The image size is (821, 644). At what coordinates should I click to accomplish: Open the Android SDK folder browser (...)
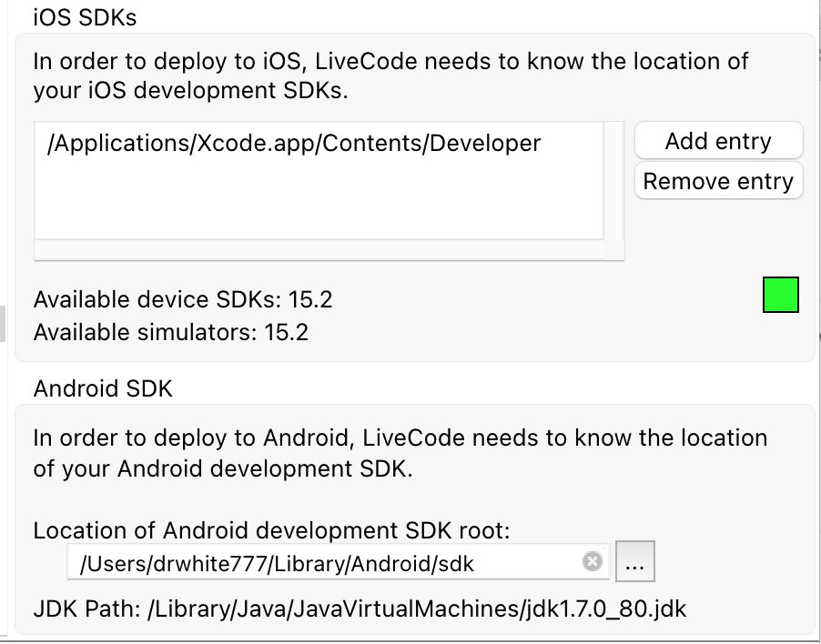point(635,563)
